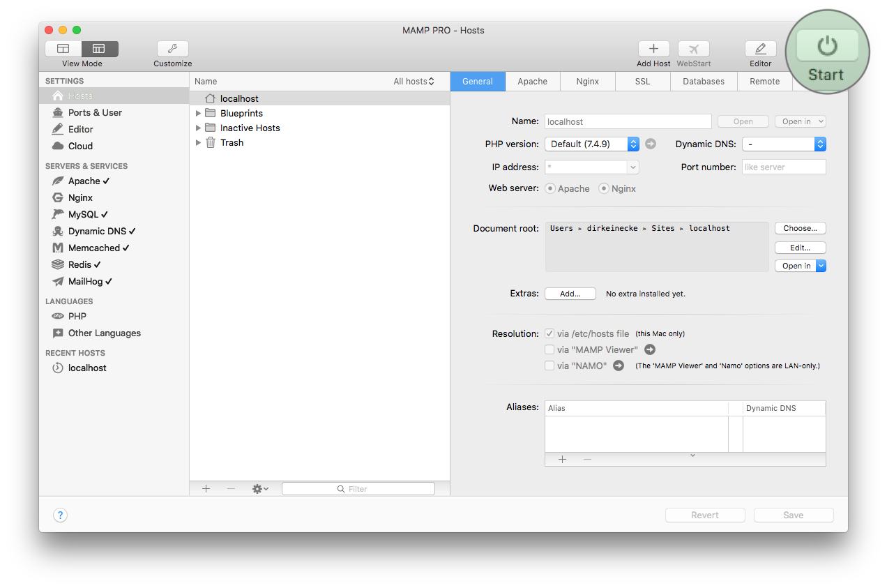
Task: Open Memcached in the sidebar
Action: [x=94, y=248]
